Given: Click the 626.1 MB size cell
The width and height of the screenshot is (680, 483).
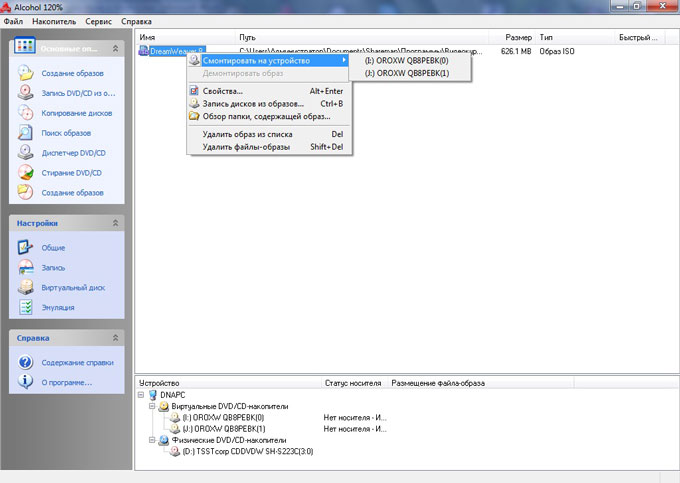Looking at the screenshot, I should pyautogui.click(x=516, y=51).
